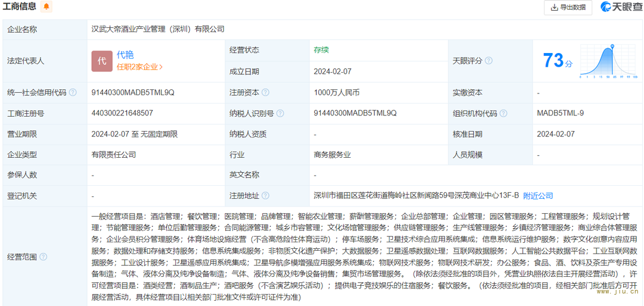644x306 pixels.
Task: Click the orange bell icon beside 工商信息
Action: tap(47, 7)
